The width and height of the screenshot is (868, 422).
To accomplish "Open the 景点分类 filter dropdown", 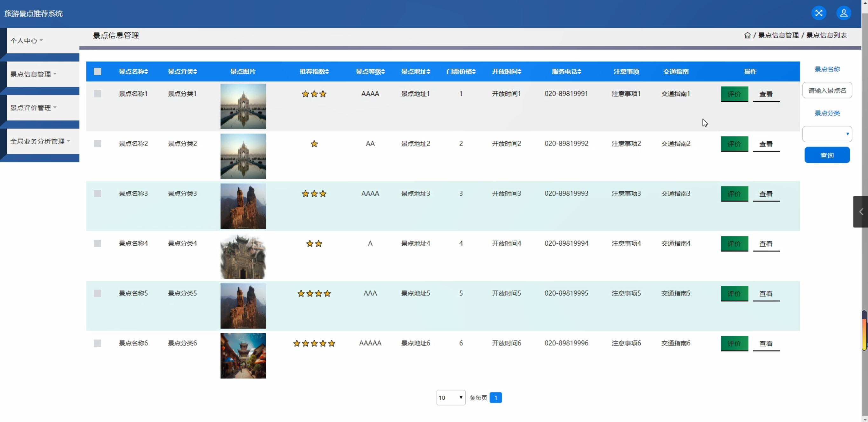I will (827, 134).
